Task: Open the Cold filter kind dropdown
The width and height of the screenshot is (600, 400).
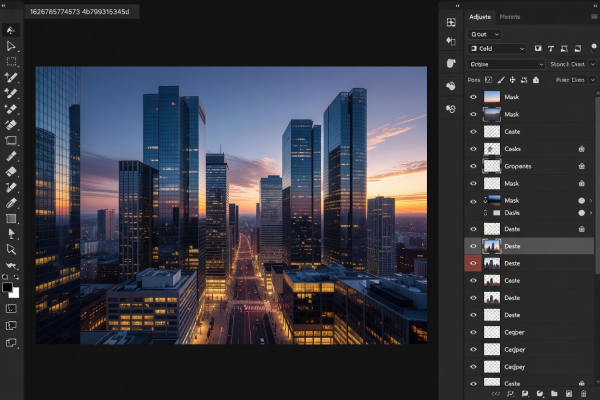Action: (497, 49)
